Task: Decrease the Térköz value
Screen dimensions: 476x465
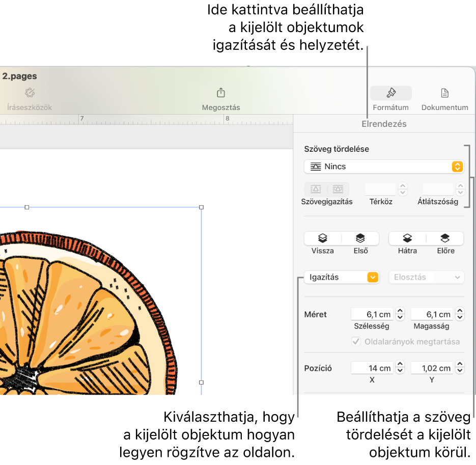Action: [403, 193]
